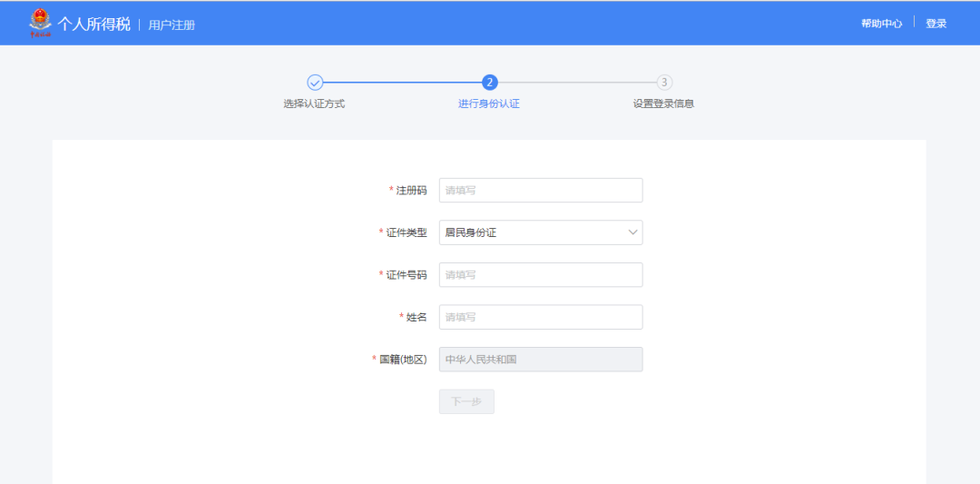The width and height of the screenshot is (980, 484).
Task: Focus the 注册码 input field
Action: click(x=541, y=191)
